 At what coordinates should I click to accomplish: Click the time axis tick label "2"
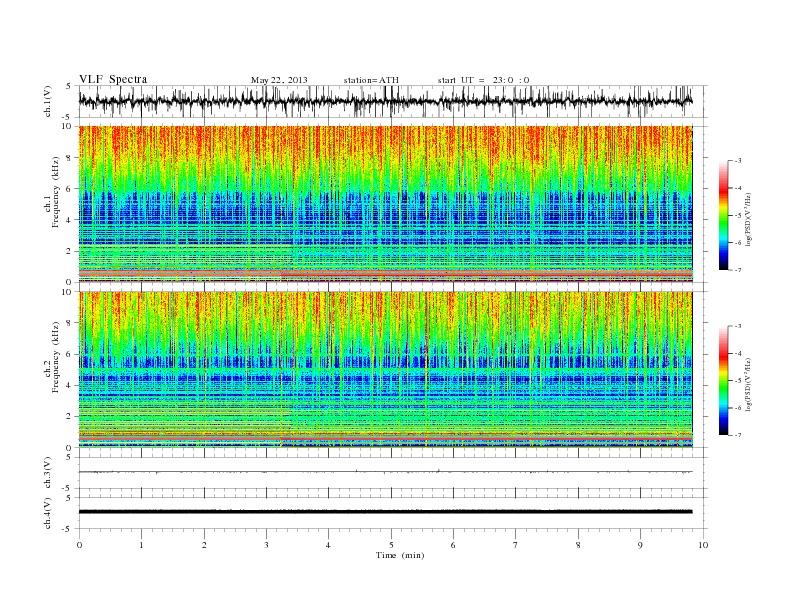tap(204, 545)
